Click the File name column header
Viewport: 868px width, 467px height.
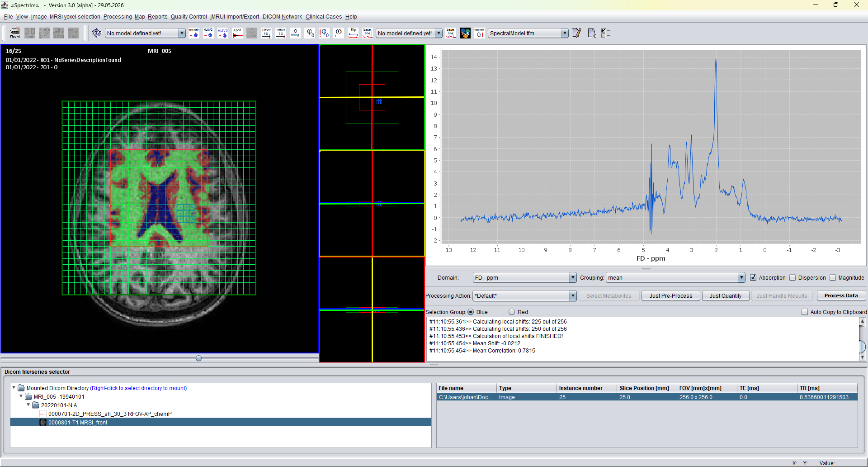[x=467, y=388]
